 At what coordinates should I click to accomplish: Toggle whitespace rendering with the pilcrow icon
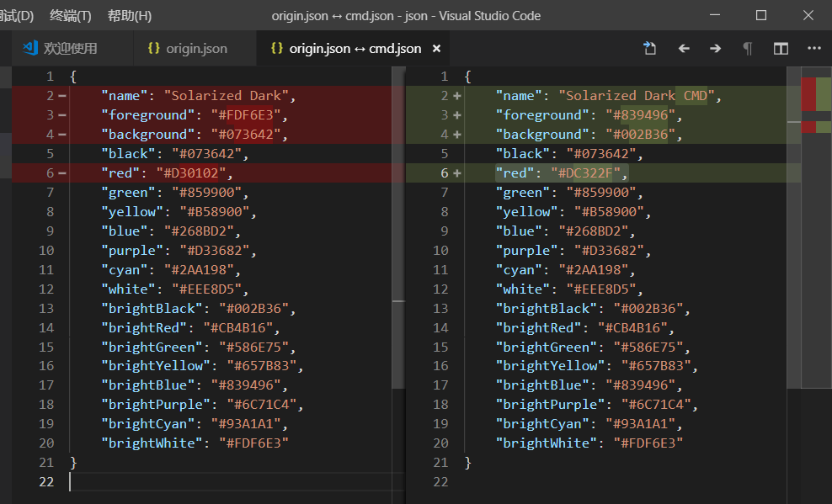(x=747, y=49)
